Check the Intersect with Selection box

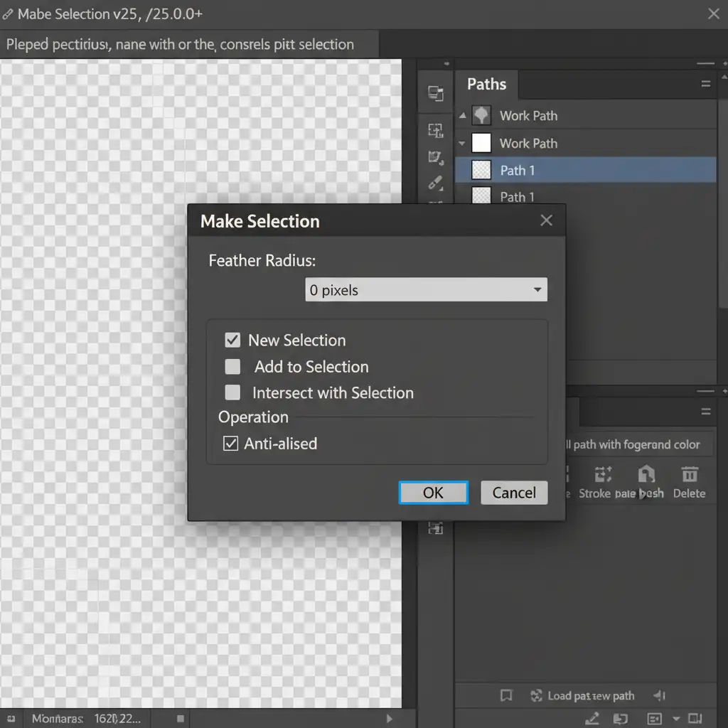232,392
